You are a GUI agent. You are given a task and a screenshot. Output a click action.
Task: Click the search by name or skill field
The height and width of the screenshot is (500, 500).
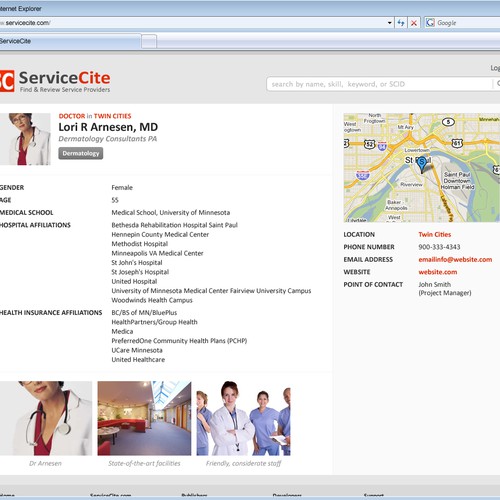coord(380,84)
